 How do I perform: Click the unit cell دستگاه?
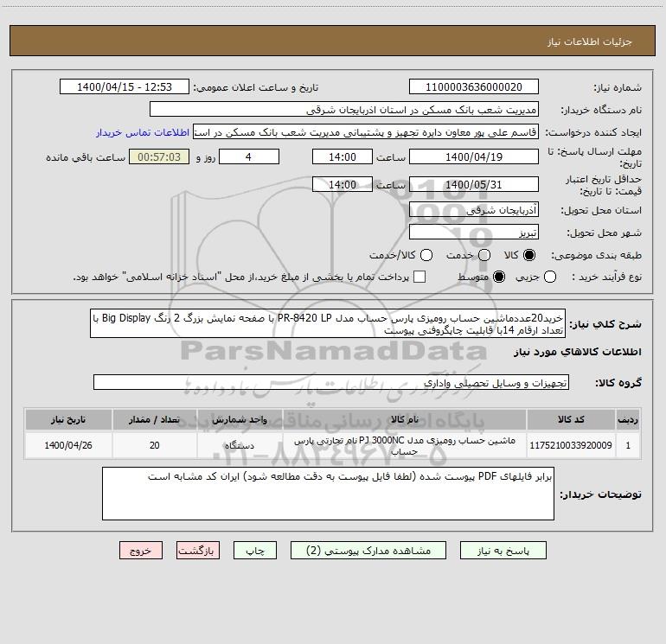tap(240, 445)
